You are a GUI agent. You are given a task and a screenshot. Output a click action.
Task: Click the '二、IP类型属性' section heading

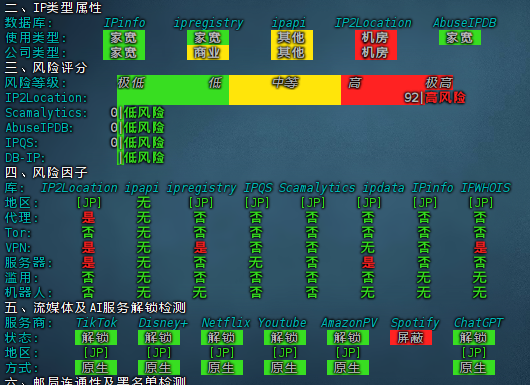(x=53, y=7)
